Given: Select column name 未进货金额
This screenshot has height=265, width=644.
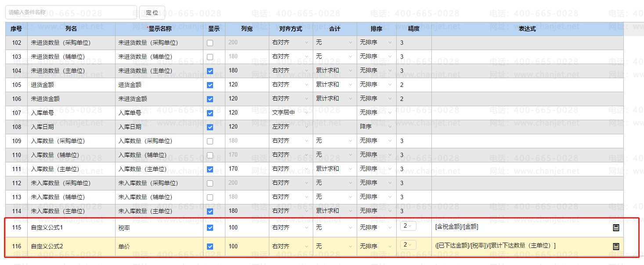Looking at the screenshot, I should 45,99.
